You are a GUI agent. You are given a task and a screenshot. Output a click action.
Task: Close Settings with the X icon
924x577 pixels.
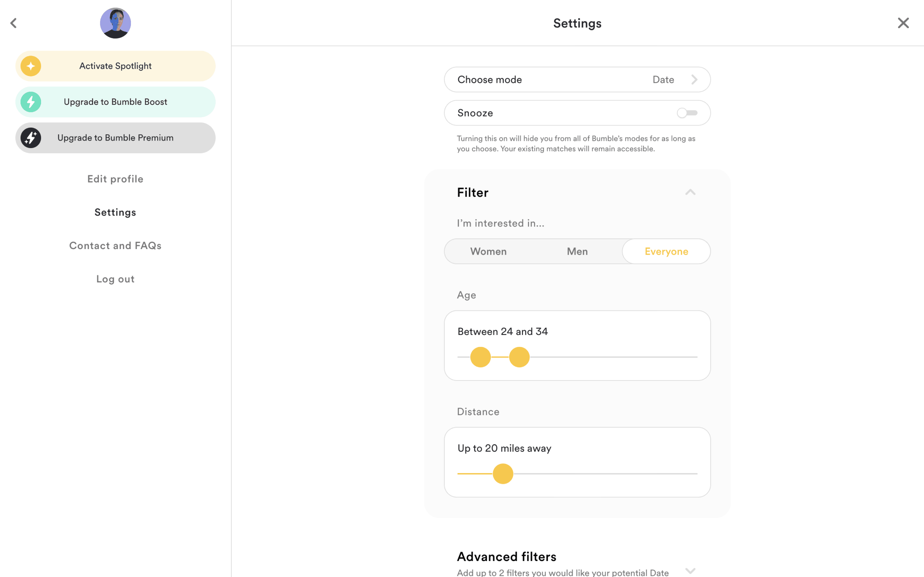[x=903, y=23]
